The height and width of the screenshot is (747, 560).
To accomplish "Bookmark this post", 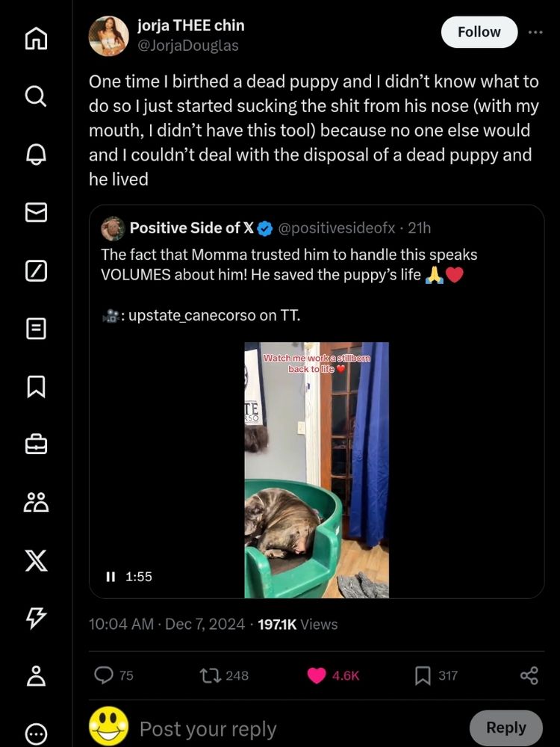I will (x=423, y=675).
